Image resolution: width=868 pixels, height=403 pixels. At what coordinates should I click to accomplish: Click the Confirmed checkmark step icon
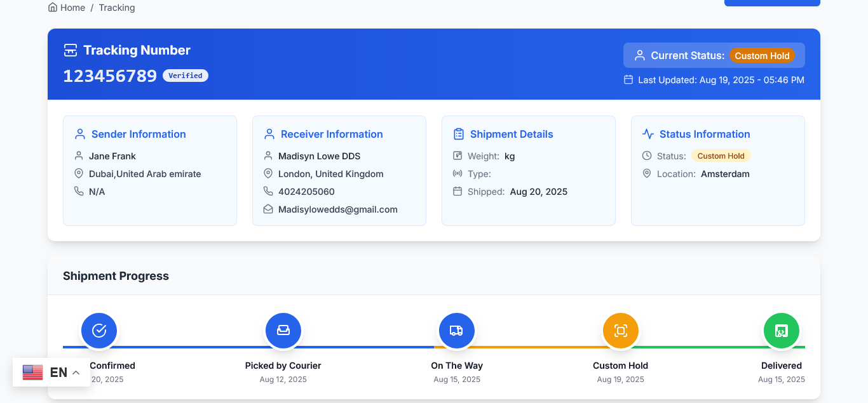coord(99,331)
